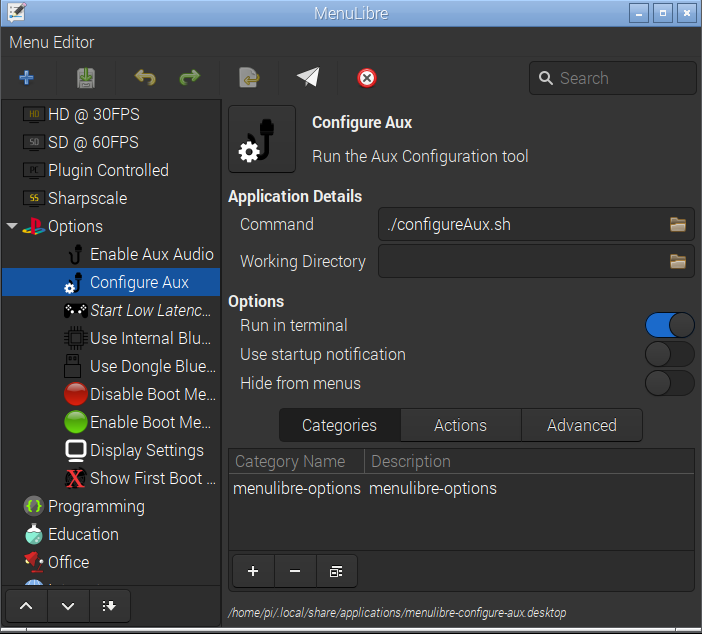Click the MenuLibre window title icon
The width and height of the screenshot is (702, 634).
coord(17,13)
